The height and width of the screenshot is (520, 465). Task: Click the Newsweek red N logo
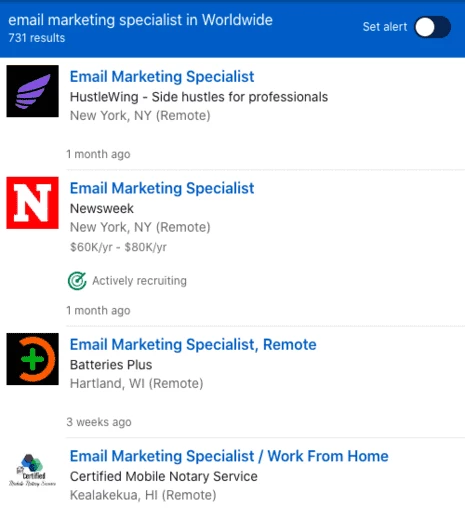pyautogui.click(x=32, y=203)
